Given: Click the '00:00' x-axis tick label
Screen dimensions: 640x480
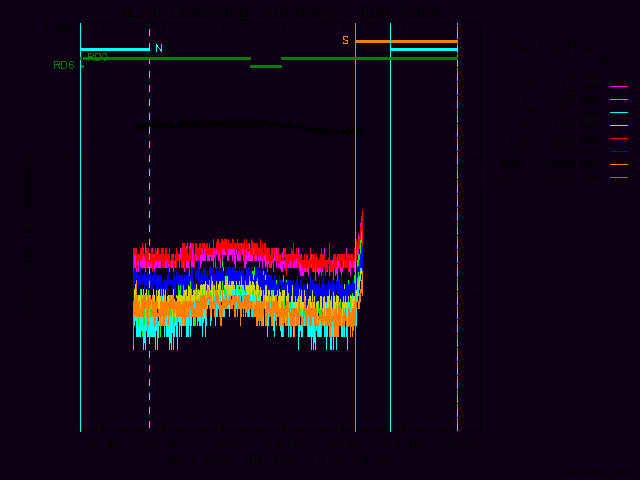Looking at the screenshot, I should 463,446.
